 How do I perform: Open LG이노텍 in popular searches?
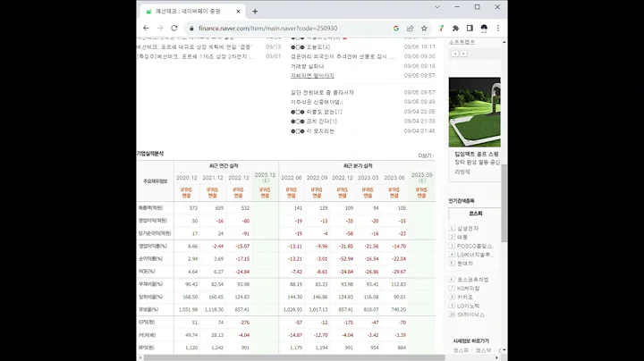(468, 306)
